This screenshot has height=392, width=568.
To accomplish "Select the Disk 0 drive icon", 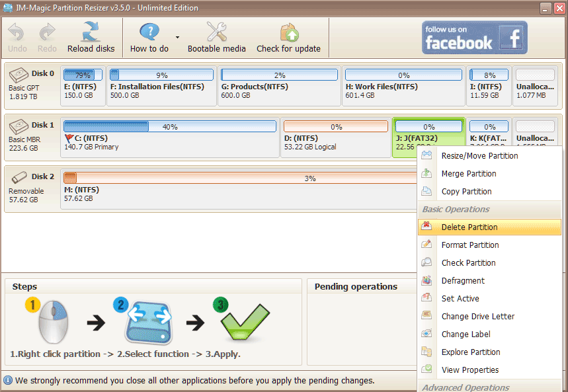I will click(x=19, y=75).
